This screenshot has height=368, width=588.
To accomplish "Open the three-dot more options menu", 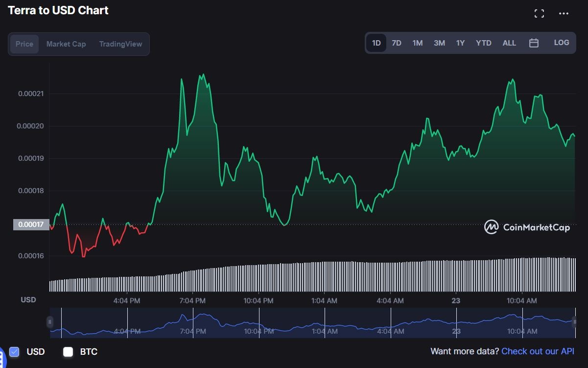I will tap(564, 14).
